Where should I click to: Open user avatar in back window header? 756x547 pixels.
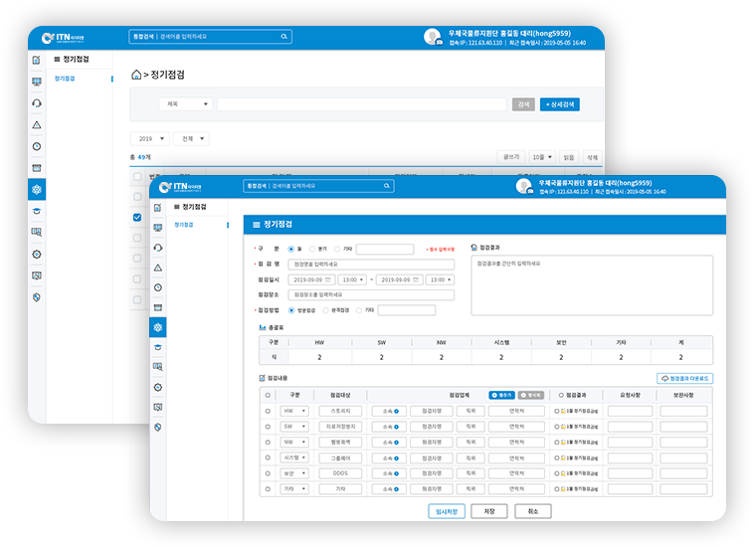point(433,37)
